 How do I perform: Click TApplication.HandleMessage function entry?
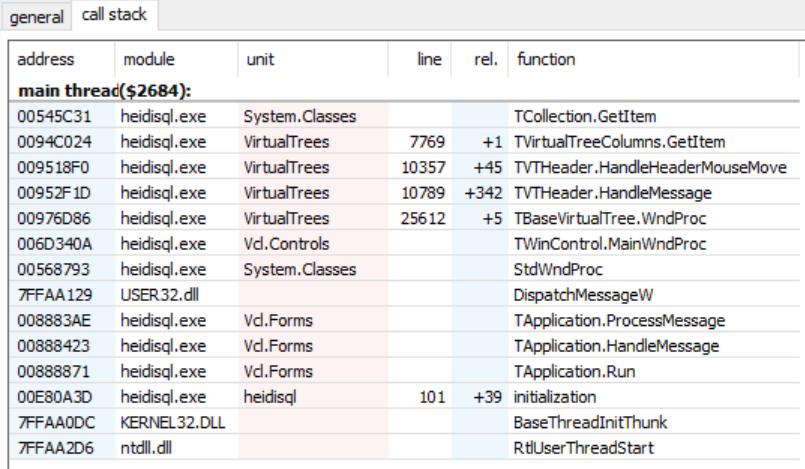coord(616,346)
